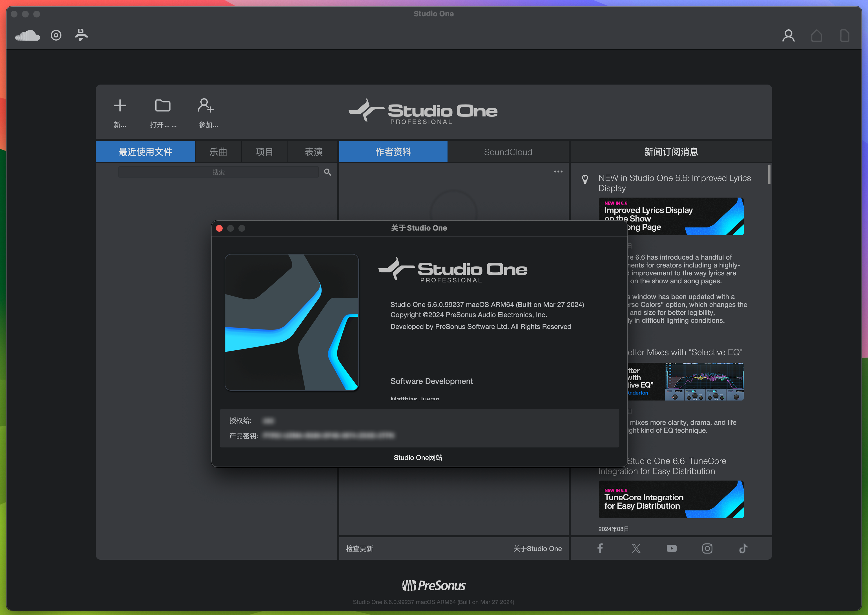Close the 关于 Studio One dialog
Viewport: 868px width, 615px height.
(x=219, y=228)
